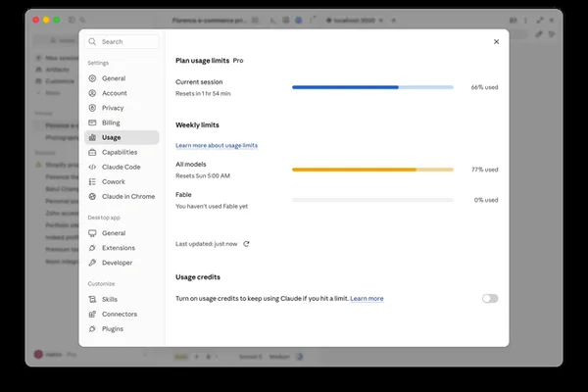Click the '77% used' text
This screenshot has height=392, width=588.
484,170
